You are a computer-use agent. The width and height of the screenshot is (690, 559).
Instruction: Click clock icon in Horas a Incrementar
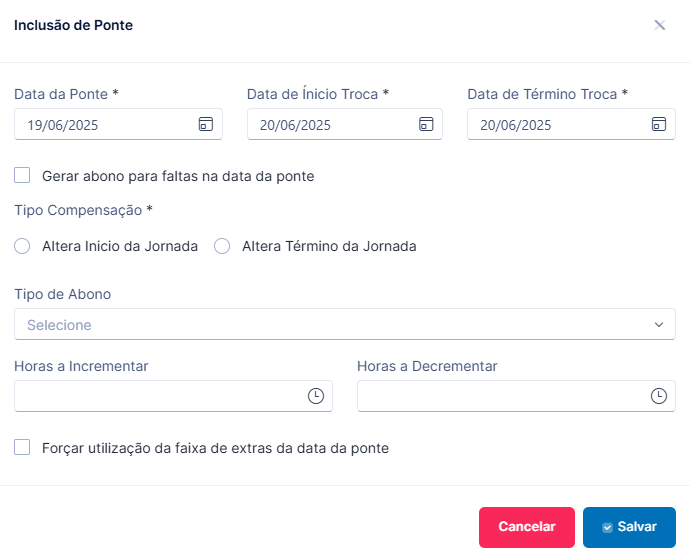click(316, 396)
